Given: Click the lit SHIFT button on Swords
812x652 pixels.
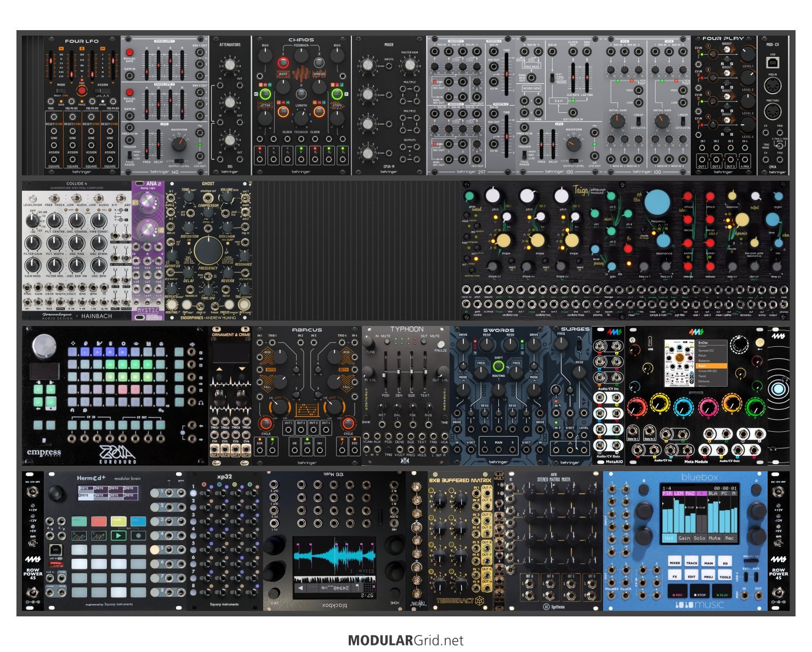Looking at the screenshot, I should [x=498, y=365].
